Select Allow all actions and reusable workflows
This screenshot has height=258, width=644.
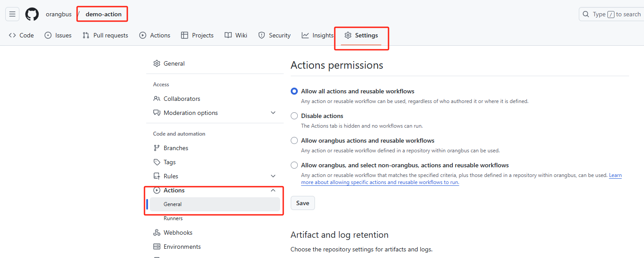(x=294, y=91)
